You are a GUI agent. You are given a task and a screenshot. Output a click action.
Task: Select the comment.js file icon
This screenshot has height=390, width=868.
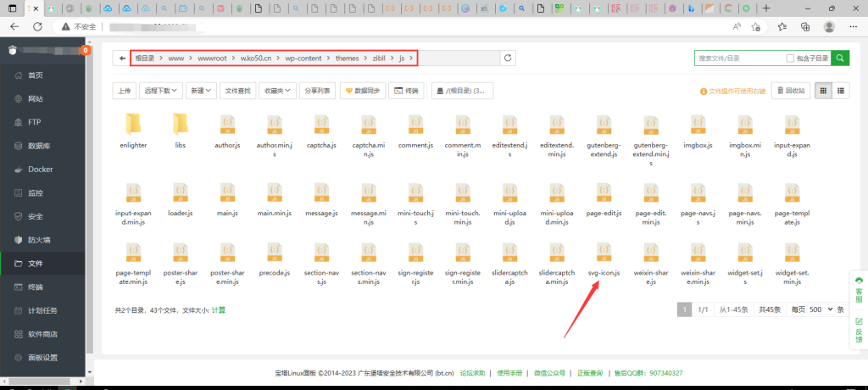pos(415,125)
